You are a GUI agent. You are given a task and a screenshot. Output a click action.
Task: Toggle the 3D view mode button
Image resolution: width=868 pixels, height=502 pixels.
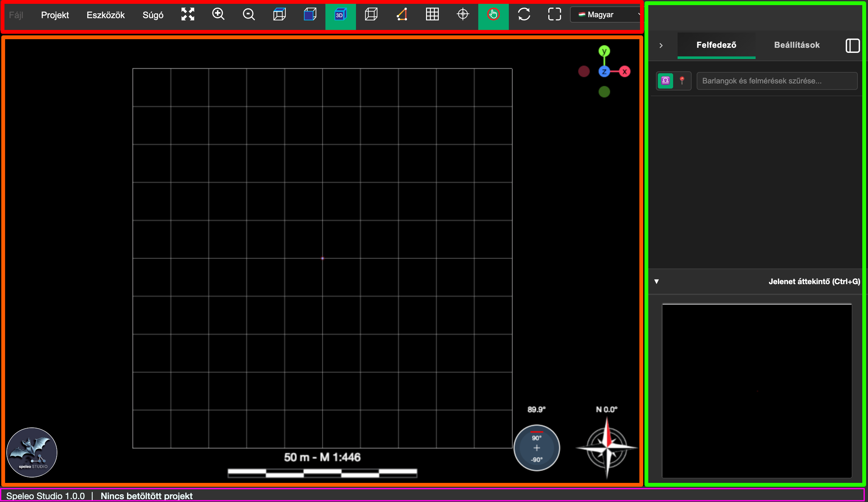[x=340, y=14]
